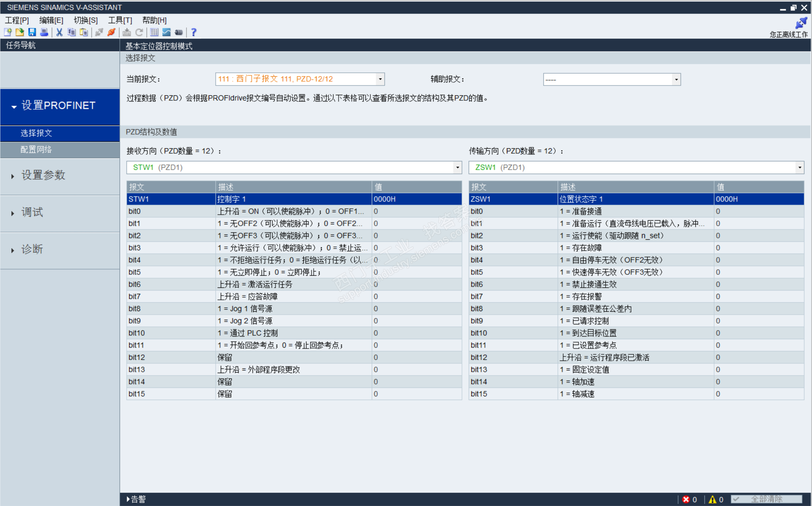The width and height of the screenshot is (812, 506).
Task: Open the parameter list table icon
Action: (154, 32)
